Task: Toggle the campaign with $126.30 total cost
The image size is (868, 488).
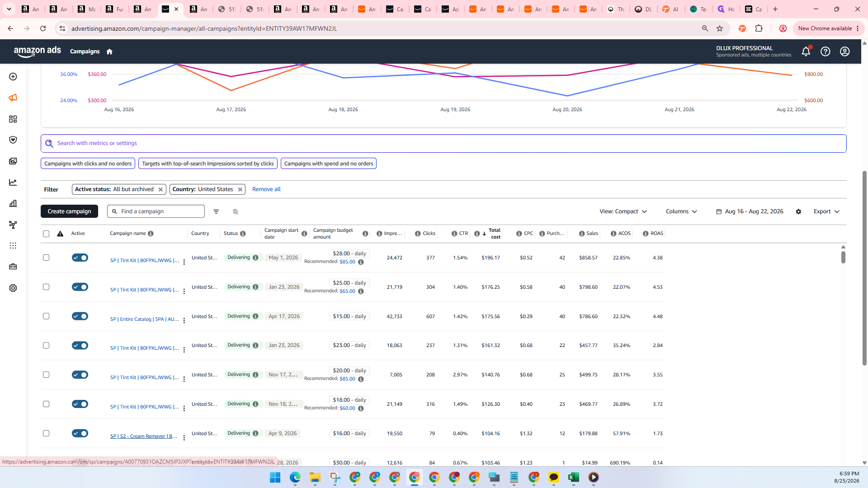Action: pos(80,404)
